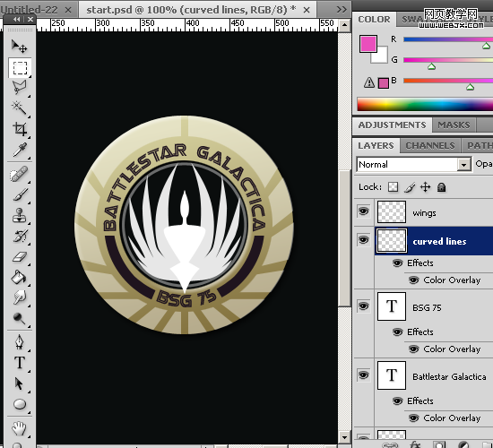Click the vertical scrollbar up arrow
This screenshot has height=448, width=493.
click(344, 24)
